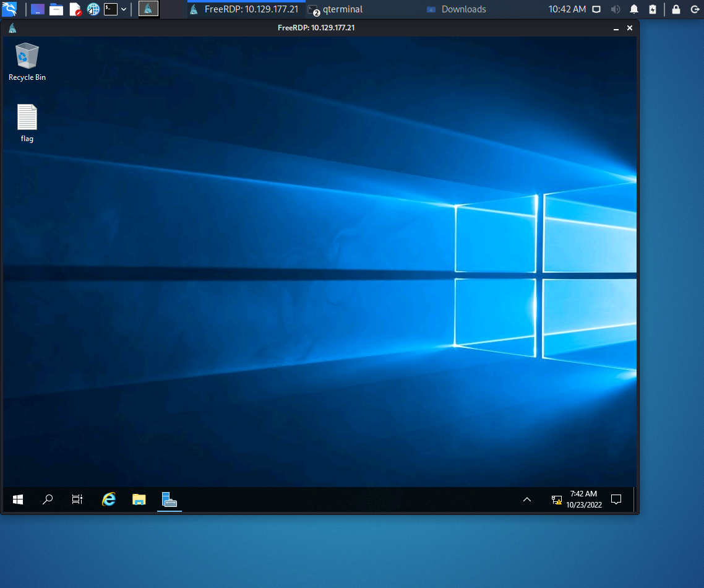Expand the terminal dropdown arrow in panel
Screen dimensions: 704x588
point(124,9)
